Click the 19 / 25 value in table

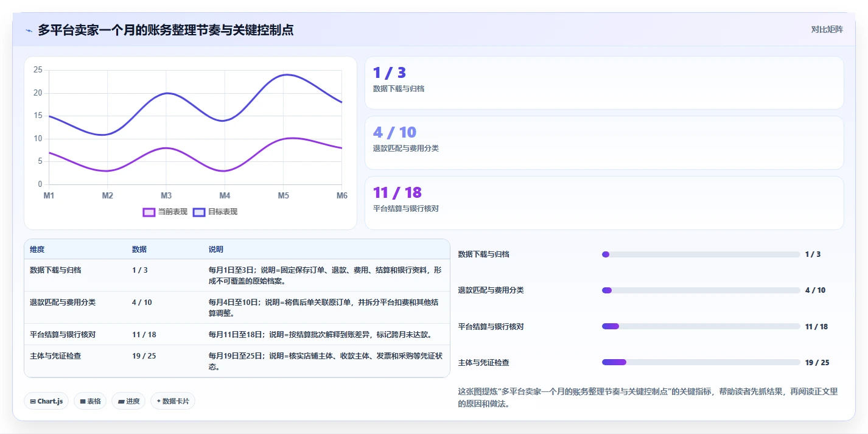pos(144,356)
